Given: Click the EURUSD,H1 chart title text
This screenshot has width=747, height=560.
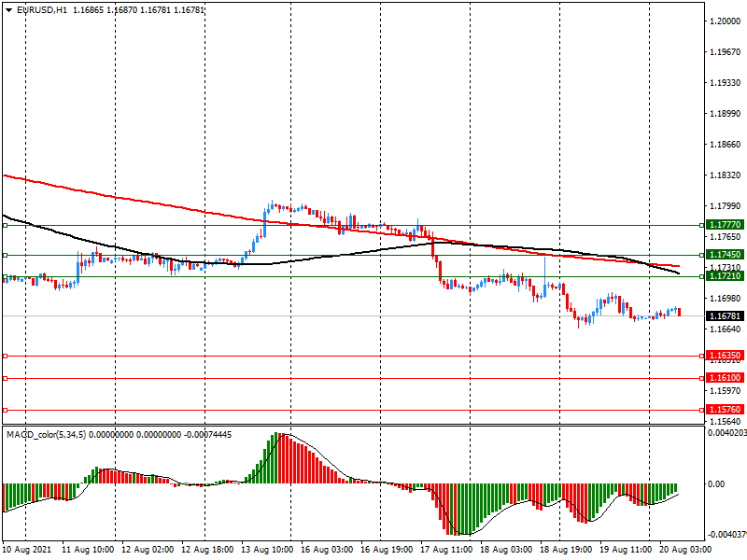Looking at the screenshot, I should [42, 10].
